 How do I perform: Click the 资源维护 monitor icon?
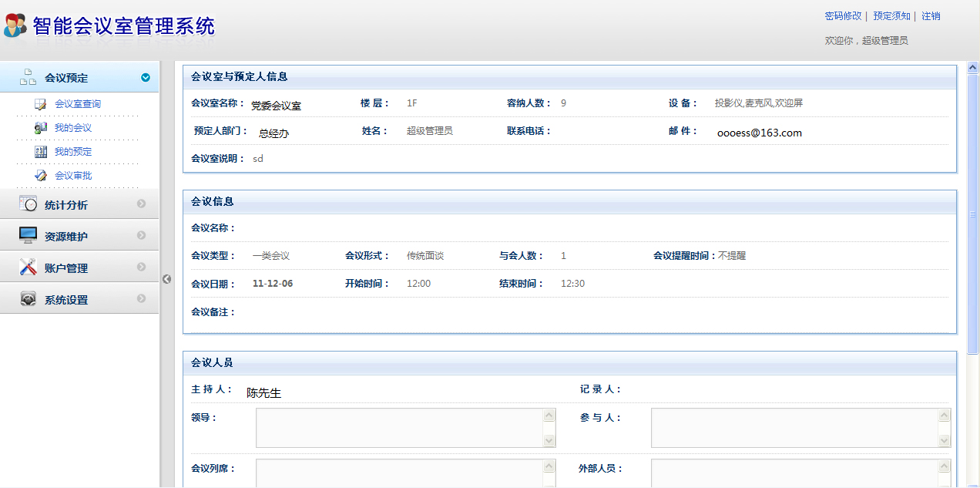[29, 236]
